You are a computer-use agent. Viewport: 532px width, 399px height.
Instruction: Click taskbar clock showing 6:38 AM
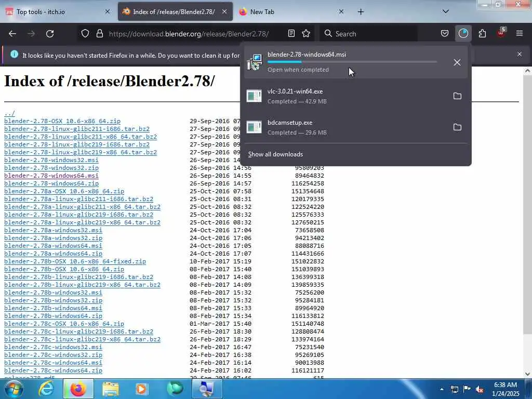(505, 389)
